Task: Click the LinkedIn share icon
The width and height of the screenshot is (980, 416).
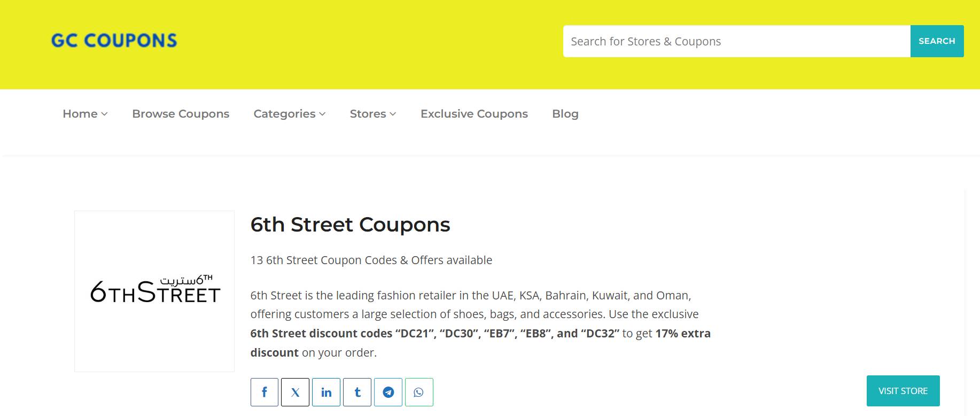Action: (x=326, y=392)
